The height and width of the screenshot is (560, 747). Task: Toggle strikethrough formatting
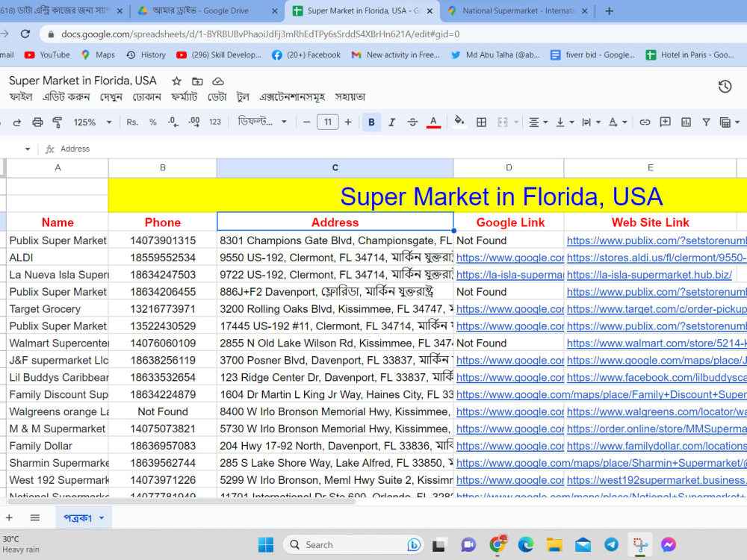pos(412,122)
